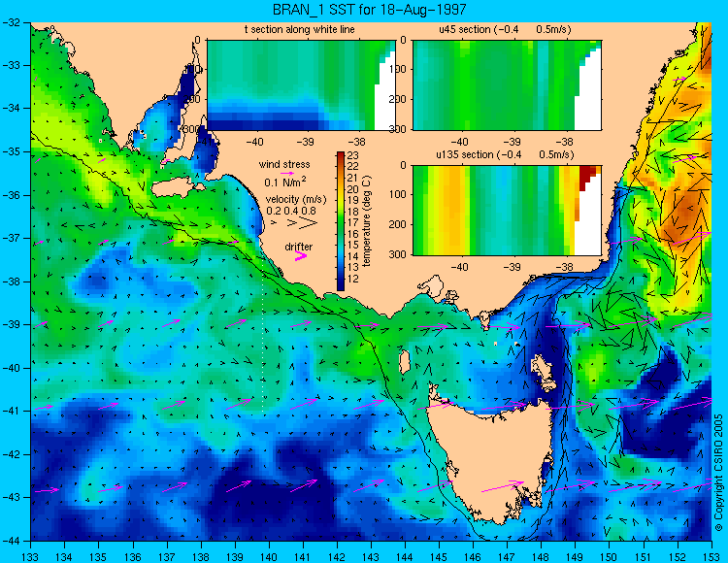The width and height of the screenshot is (728, 563).
Task: Click color bar tick value 12
Action: click(353, 279)
